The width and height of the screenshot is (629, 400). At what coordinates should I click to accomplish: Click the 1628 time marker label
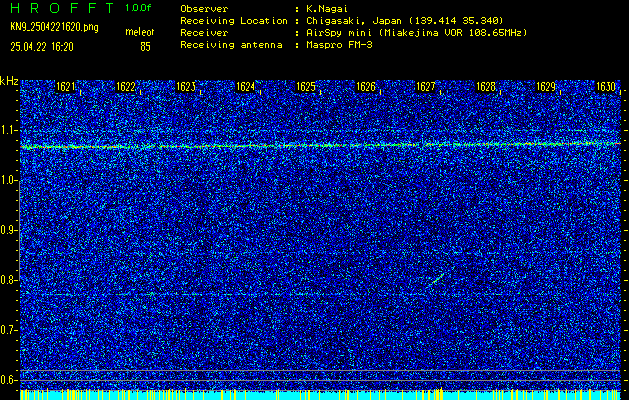pyautogui.click(x=486, y=87)
